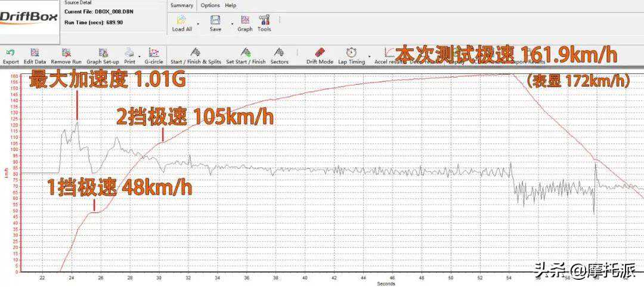The width and height of the screenshot is (644, 287).
Task: Open the Sectors tool
Action: (x=278, y=53)
